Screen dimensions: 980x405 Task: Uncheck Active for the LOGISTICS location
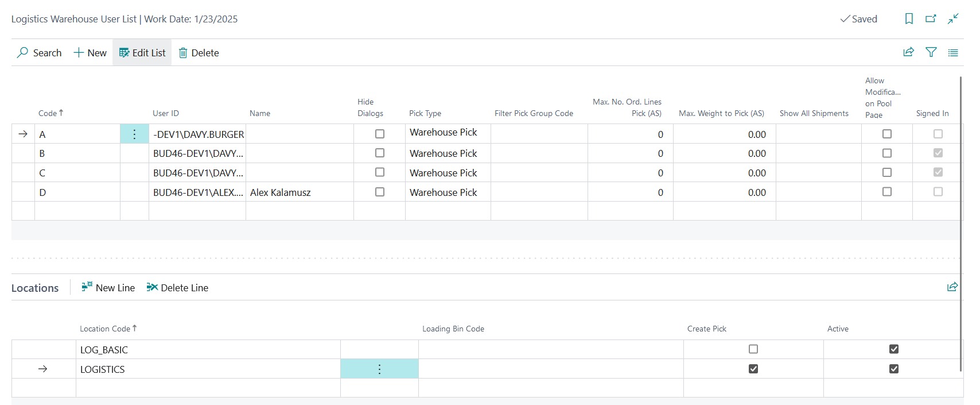[x=894, y=369]
